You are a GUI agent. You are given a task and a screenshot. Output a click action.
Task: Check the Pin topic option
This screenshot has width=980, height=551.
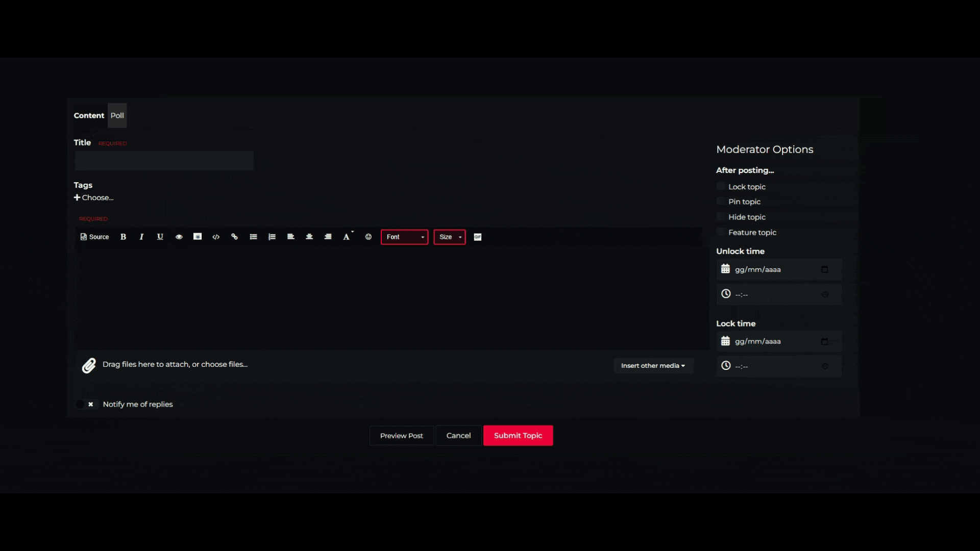(721, 202)
